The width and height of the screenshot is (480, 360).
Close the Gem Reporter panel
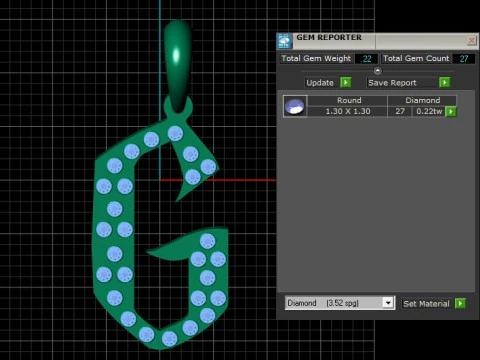click(x=471, y=41)
